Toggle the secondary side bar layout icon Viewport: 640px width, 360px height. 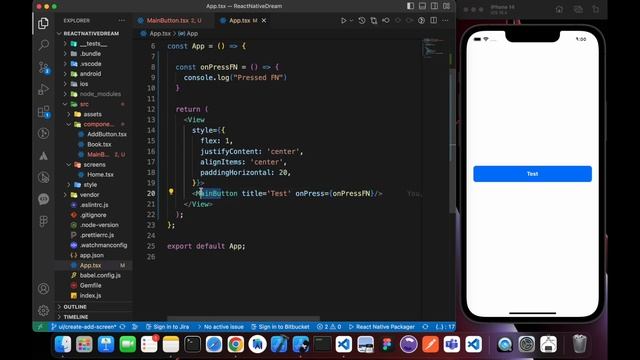[434, 6]
